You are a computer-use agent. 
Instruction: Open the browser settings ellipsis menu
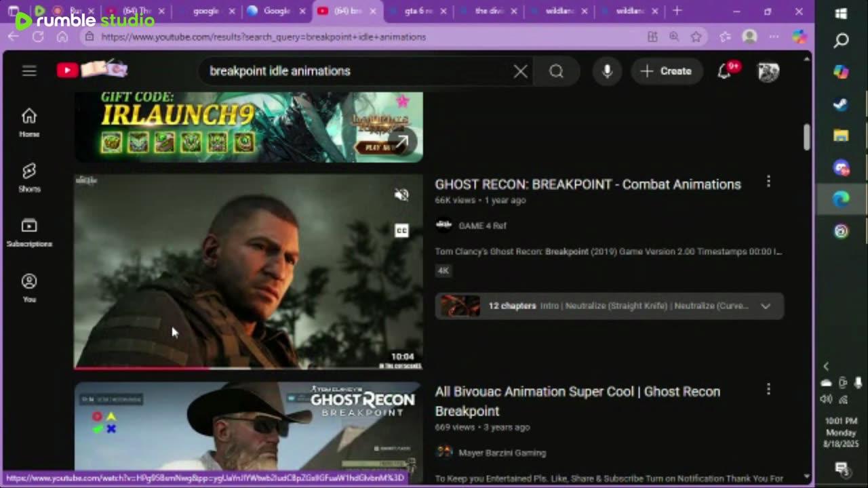(774, 37)
